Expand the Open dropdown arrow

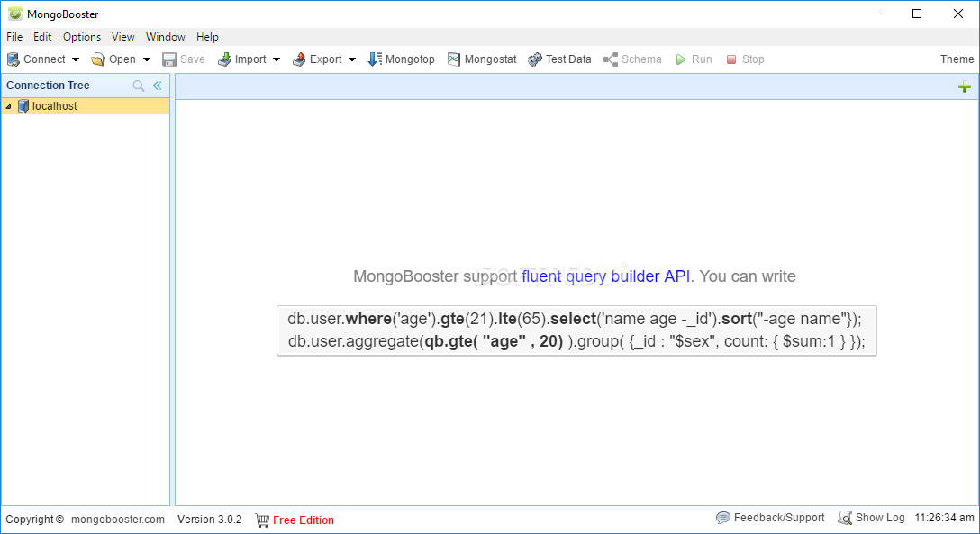coord(147,59)
